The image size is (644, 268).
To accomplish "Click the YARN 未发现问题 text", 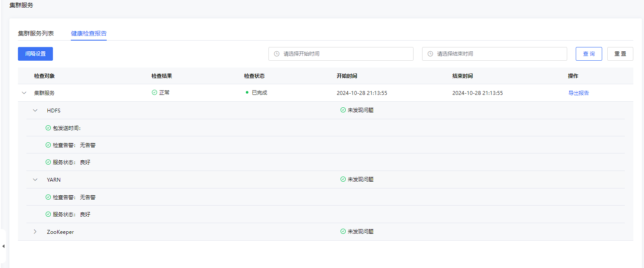I will (x=361, y=179).
